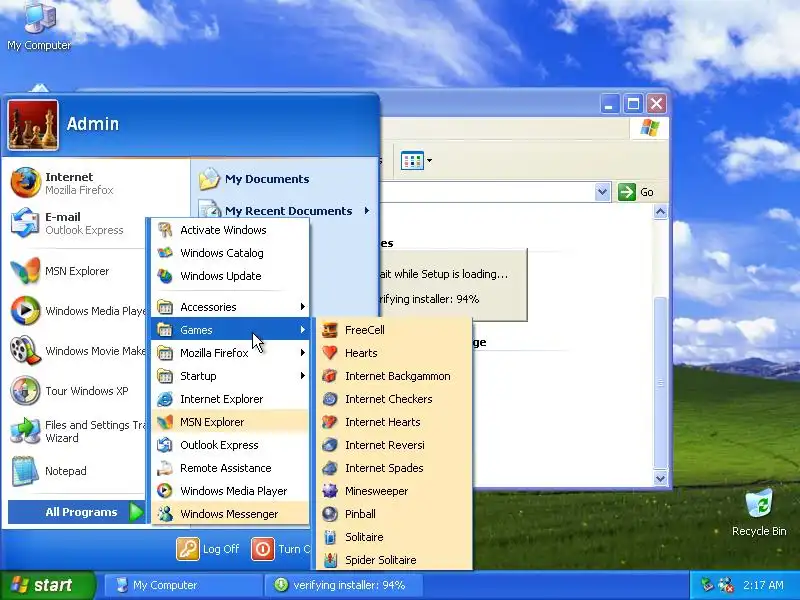
Task: Open Windows Media Player in left column
Action: [x=77, y=311]
